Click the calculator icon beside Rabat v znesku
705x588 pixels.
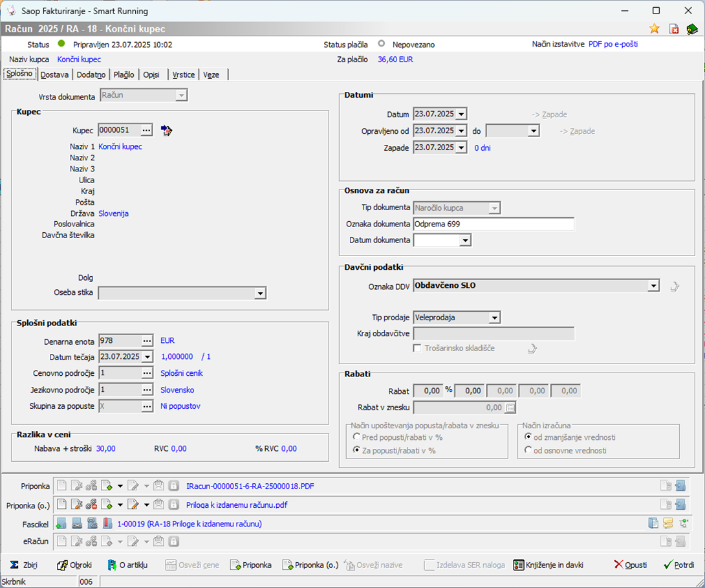[x=510, y=408]
